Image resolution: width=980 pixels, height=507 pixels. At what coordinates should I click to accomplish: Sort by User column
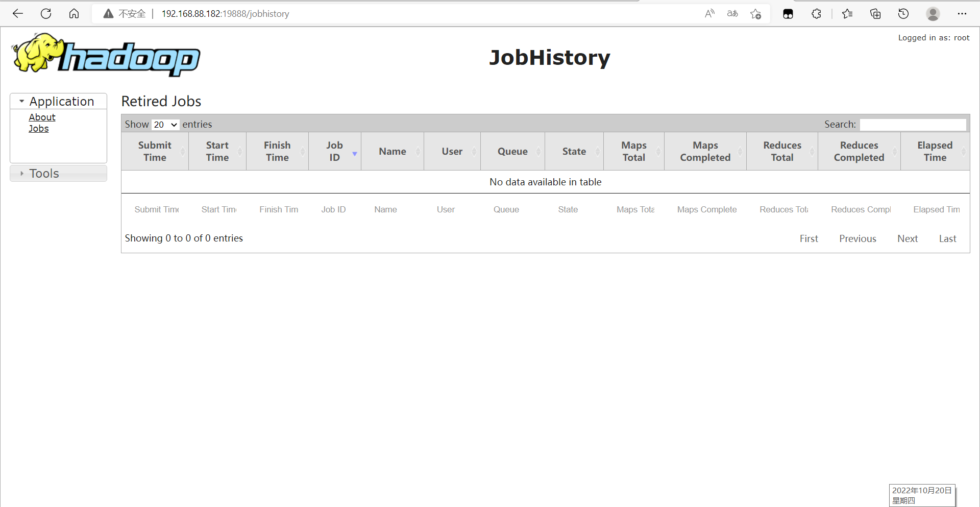(x=452, y=151)
